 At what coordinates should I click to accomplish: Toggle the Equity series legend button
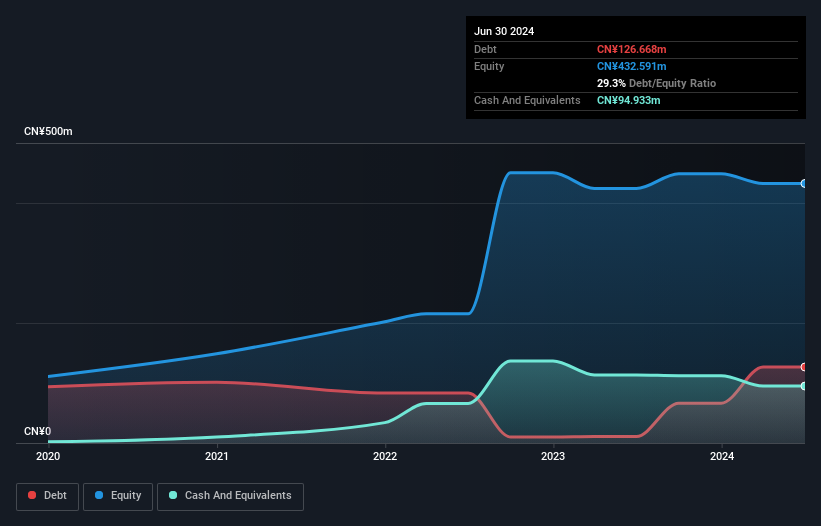[118, 496]
